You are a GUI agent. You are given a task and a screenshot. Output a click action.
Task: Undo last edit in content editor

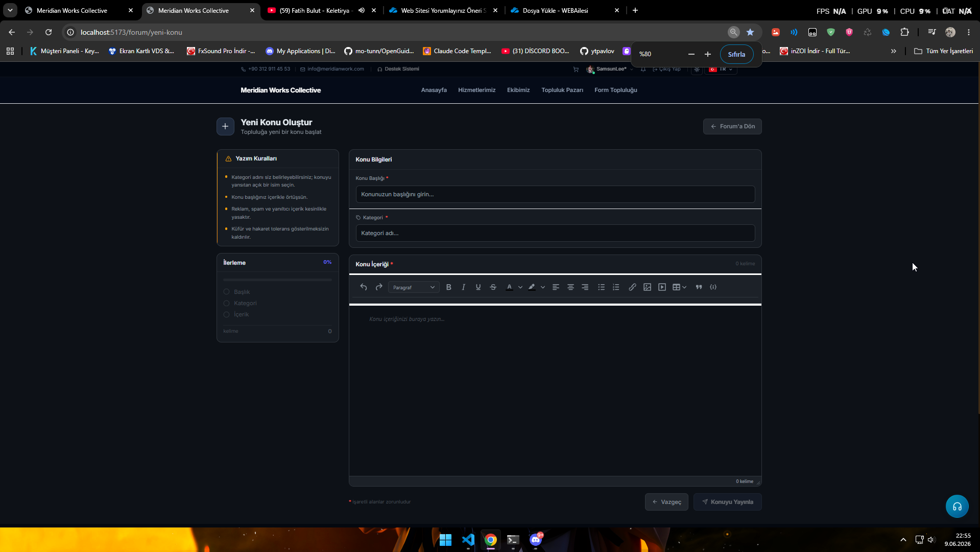click(364, 287)
